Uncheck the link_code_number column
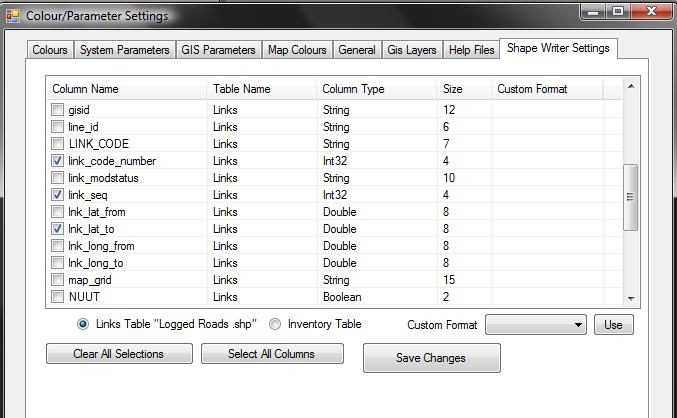Viewport: 677px width, 418px height. pyautogui.click(x=58, y=161)
